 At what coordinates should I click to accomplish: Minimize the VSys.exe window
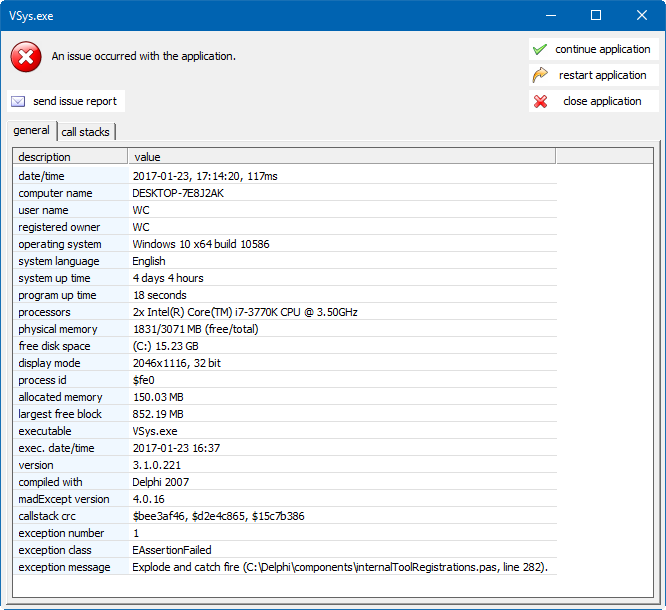550,15
